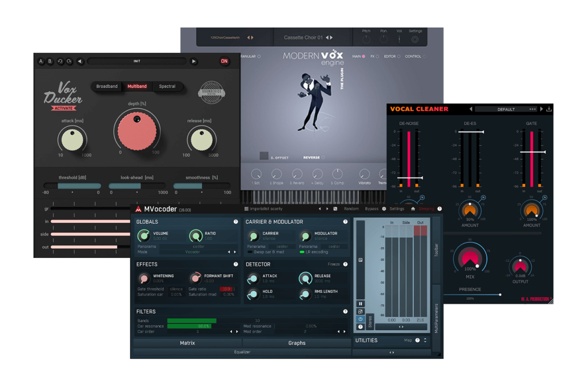Open help for the Filters section

tap(345, 312)
